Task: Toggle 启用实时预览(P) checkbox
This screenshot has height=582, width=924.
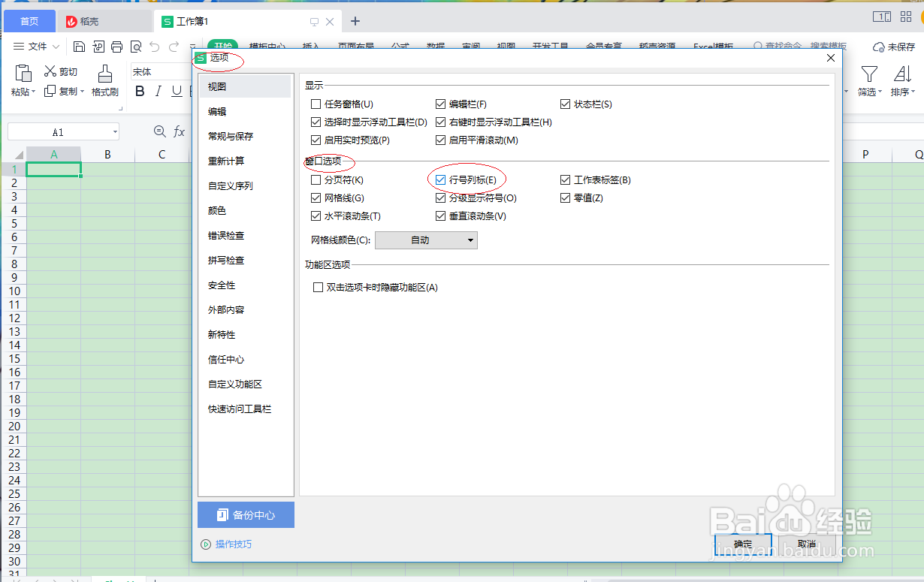Action: 316,140
